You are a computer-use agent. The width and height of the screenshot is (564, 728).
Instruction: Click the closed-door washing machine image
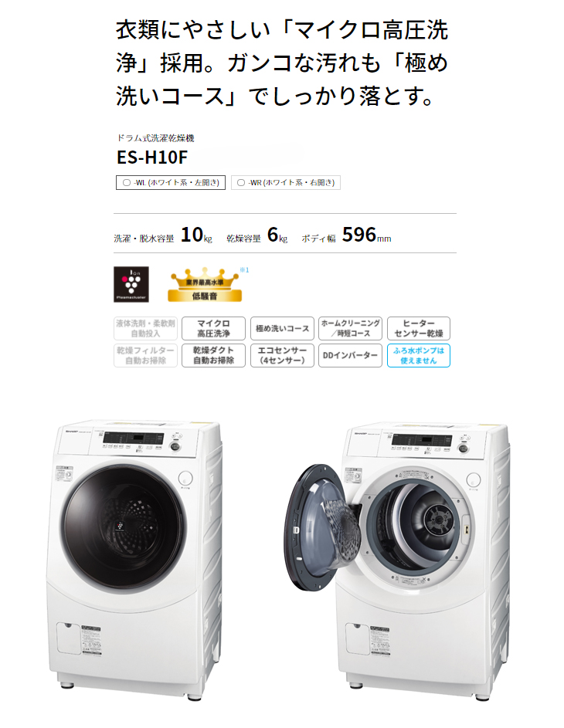click(134, 558)
